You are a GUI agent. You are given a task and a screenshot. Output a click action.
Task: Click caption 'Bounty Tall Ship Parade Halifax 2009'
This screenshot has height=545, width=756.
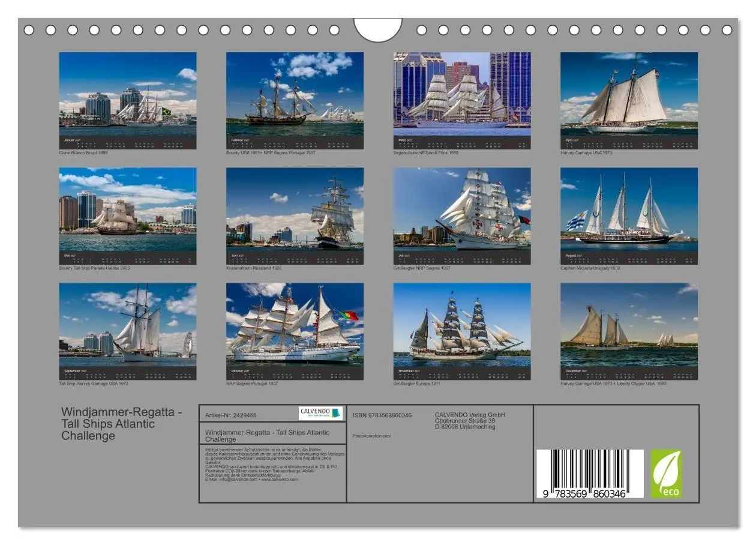(94, 268)
